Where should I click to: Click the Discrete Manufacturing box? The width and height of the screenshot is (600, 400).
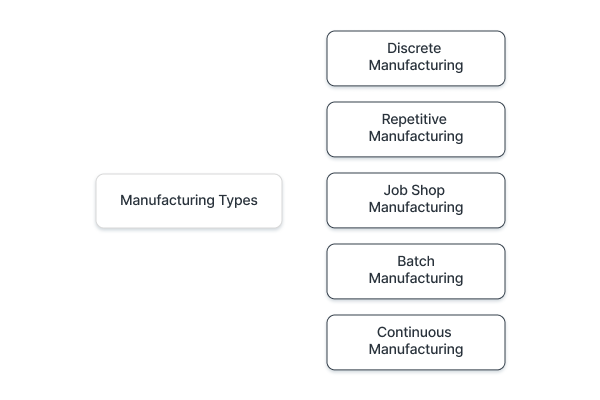point(416,58)
